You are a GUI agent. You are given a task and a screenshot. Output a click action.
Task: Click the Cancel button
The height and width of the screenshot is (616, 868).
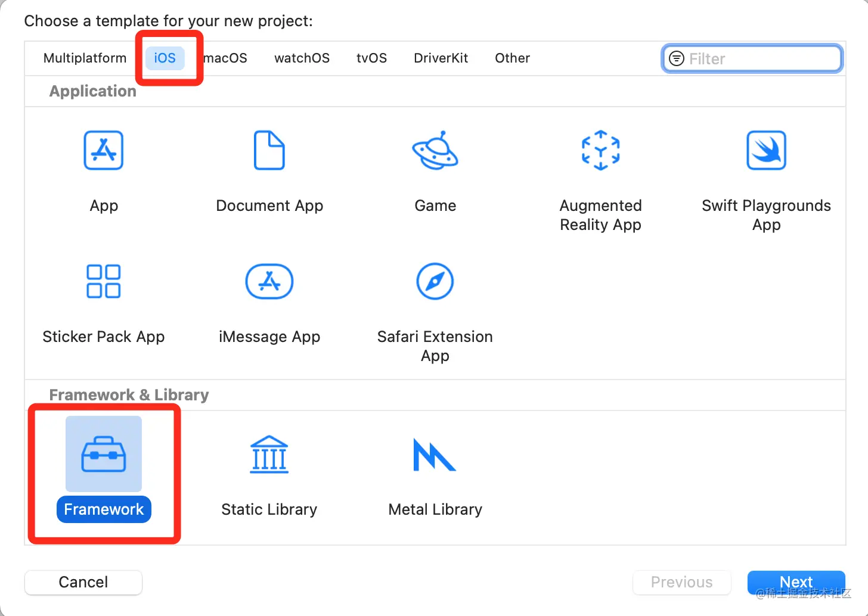tap(83, 582)
